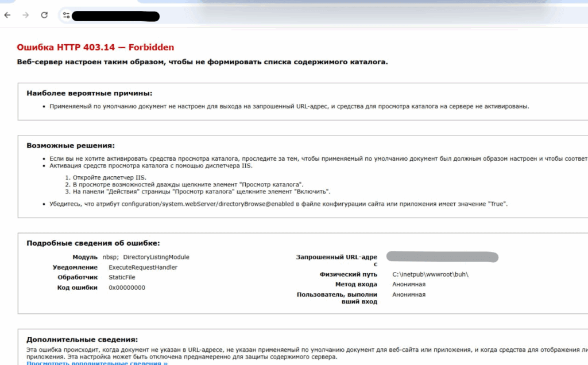Click the 'Возможные решения:' heading
Screen dimensions: 588x365
[71, 145]
